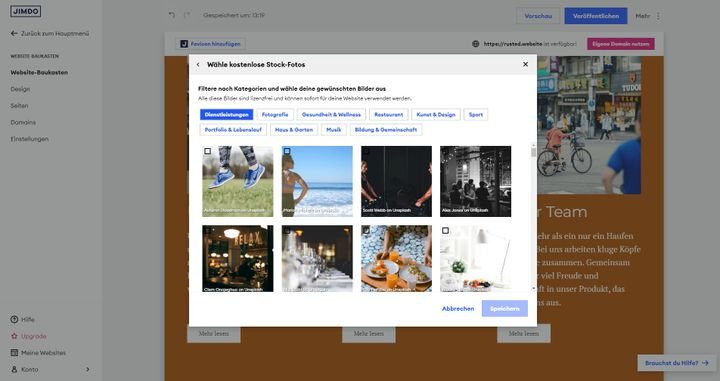This screenshot has height=381, width=720.
Task: Click the Speichern button
Action: tap(505, 309)
